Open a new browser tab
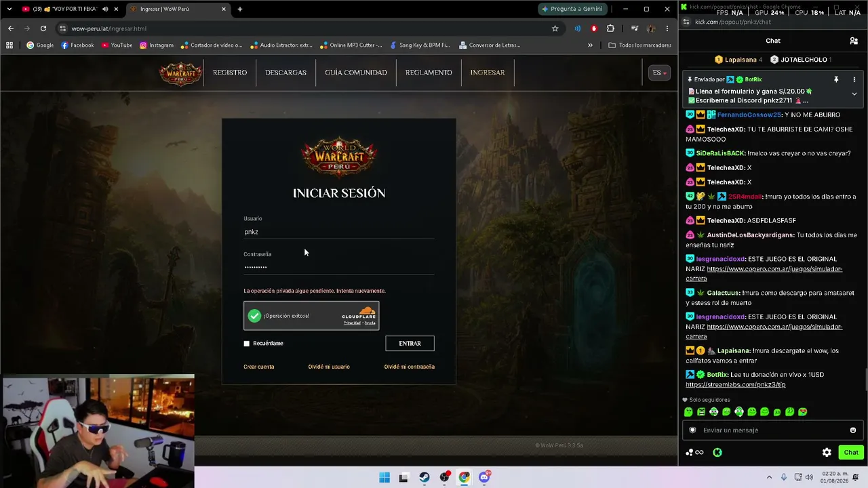The height and width of the screenshot is (488, 868). click(240, 9)
